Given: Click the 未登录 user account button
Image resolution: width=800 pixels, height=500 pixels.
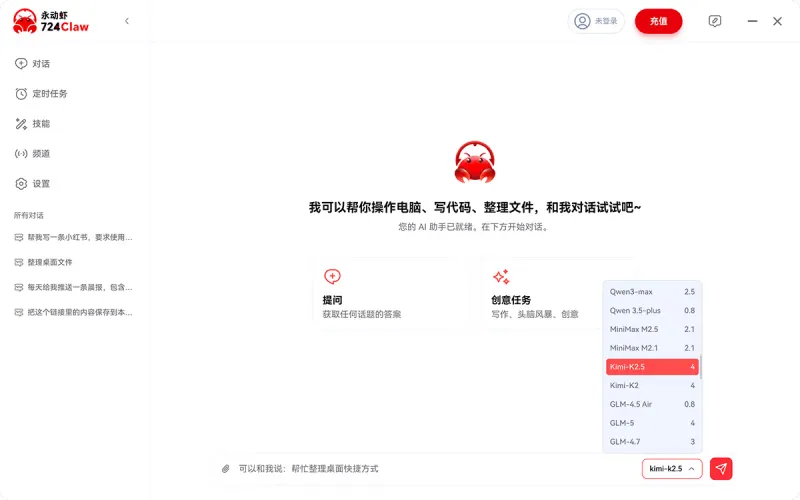Looking at the screenshot, I should point(596,21).
